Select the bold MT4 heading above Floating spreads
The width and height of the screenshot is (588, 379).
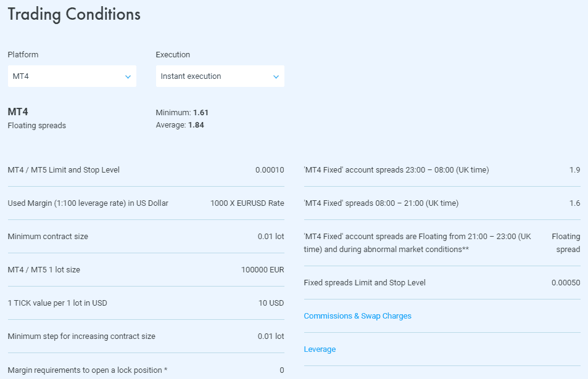[18, 112]
